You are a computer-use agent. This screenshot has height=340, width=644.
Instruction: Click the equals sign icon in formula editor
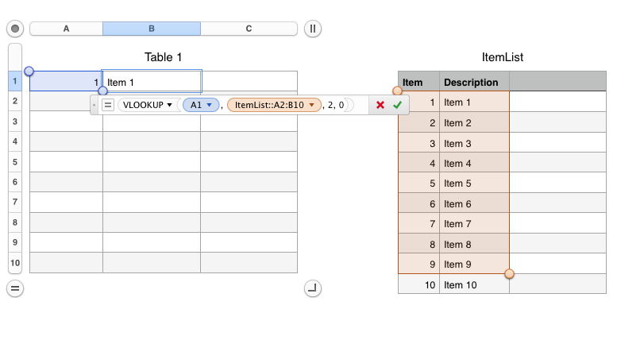pyautogui.click(x=108, y=105)
